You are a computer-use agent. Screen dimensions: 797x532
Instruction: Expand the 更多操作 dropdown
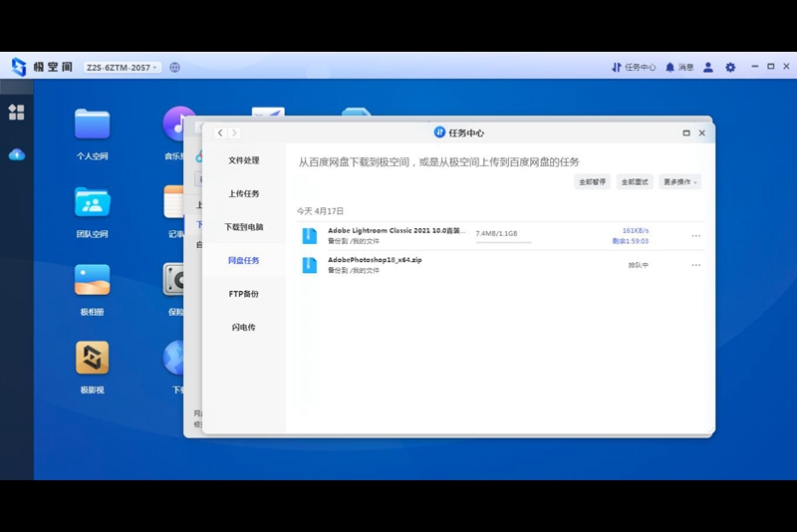coord(680,182)
